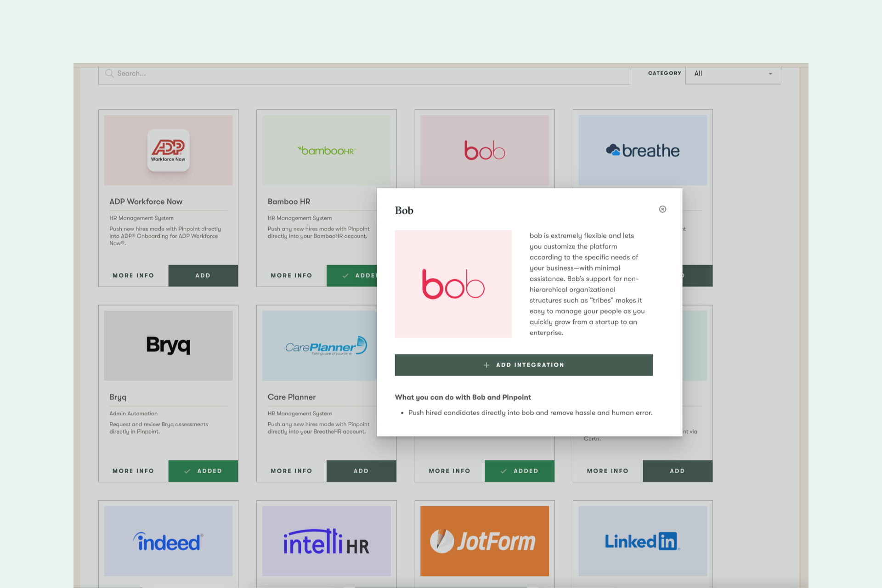
Task: Toggle the Added state on Care Planner card
Action: (x=361, y=471)
